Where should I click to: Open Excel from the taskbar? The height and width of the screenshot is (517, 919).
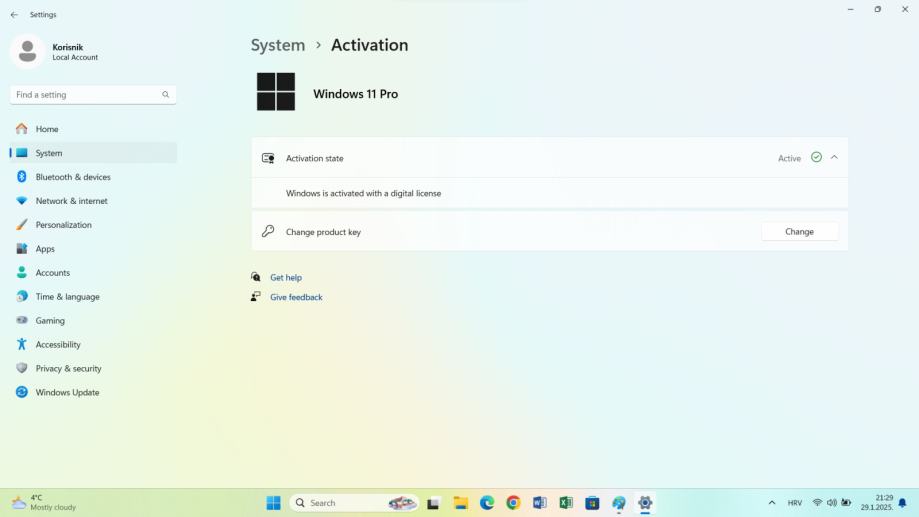click(x=566, y=503)
